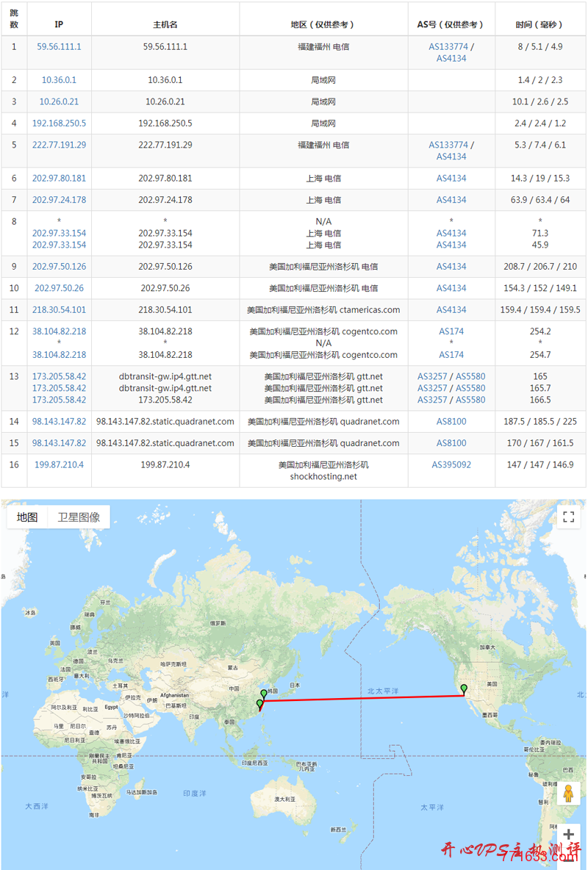Toggle fullscreen view of the map

coord(568,517)
